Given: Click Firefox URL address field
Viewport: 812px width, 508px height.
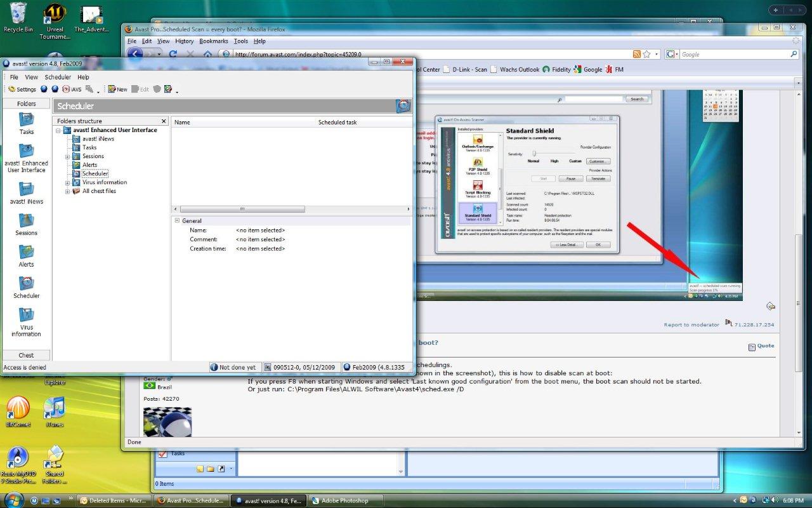Looking at the screenshot, I should click(431, 55).
